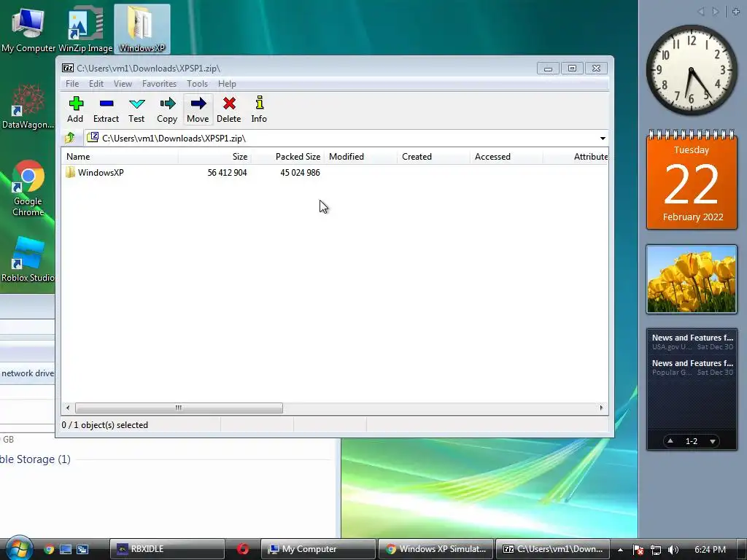Select Roblox Studio desktop shortcut
The height and width of the screenshot is (560, 747).
[28, 260]
